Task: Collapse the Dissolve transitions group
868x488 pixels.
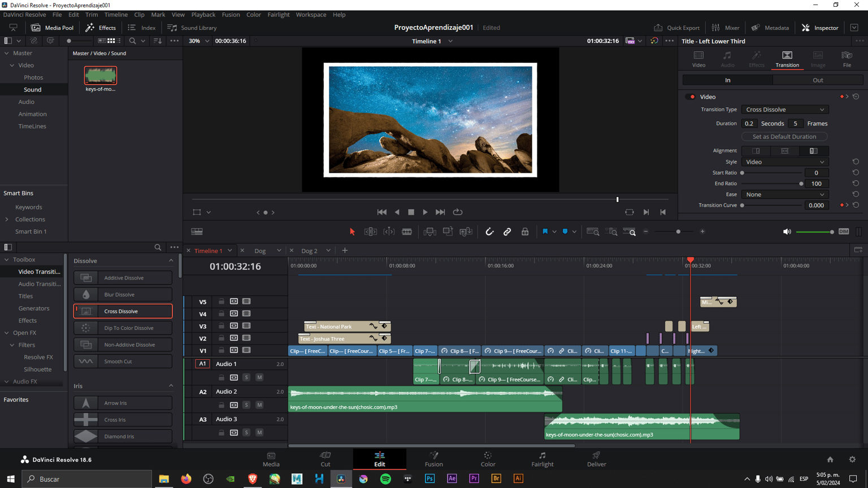Action: [171, 261]
